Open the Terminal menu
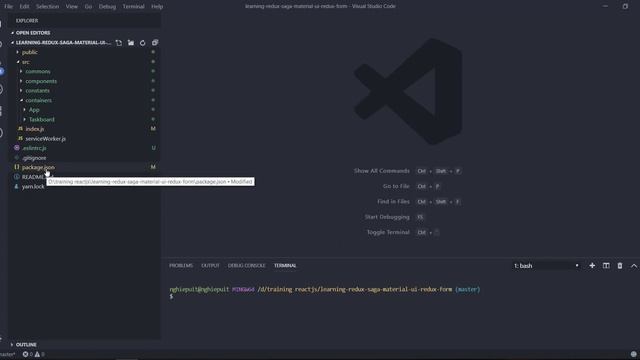This screenshot has width=640, height=360. (133, 7)
